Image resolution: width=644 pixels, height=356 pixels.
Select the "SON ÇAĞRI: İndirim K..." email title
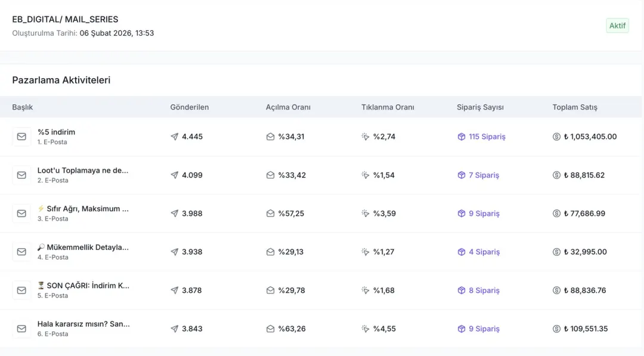83,286
